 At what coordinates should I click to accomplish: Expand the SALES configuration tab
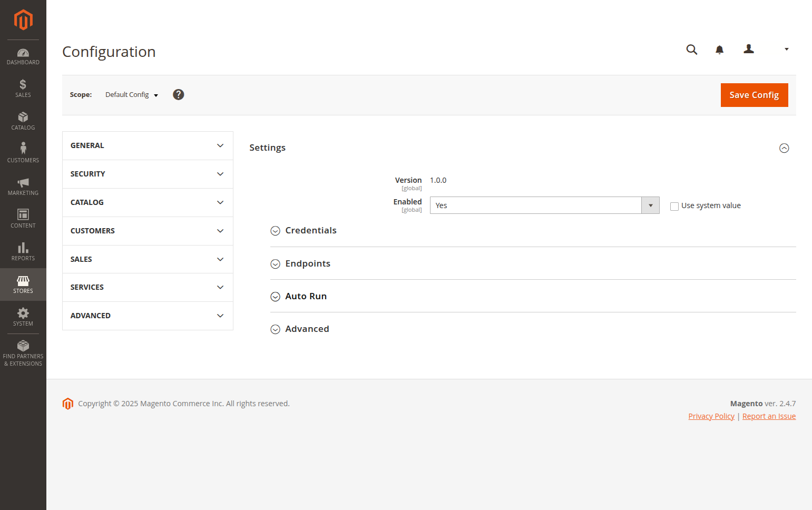click(148, 259)
